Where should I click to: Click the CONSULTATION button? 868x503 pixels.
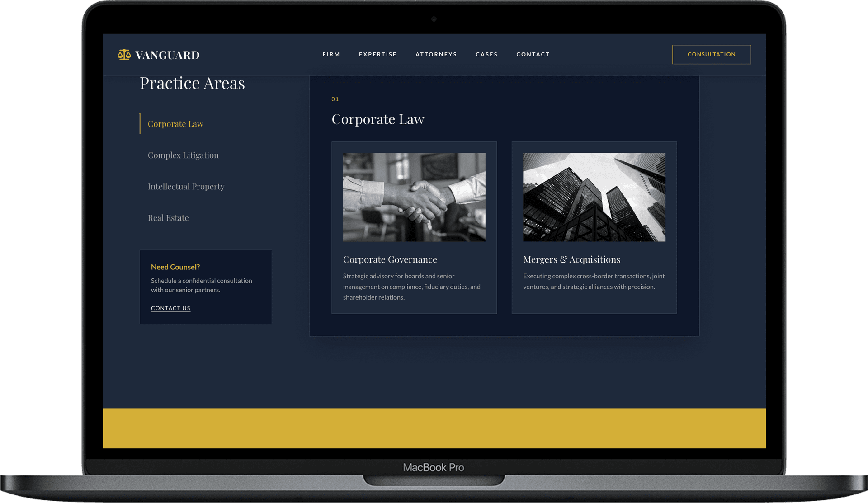coord(712,54)
